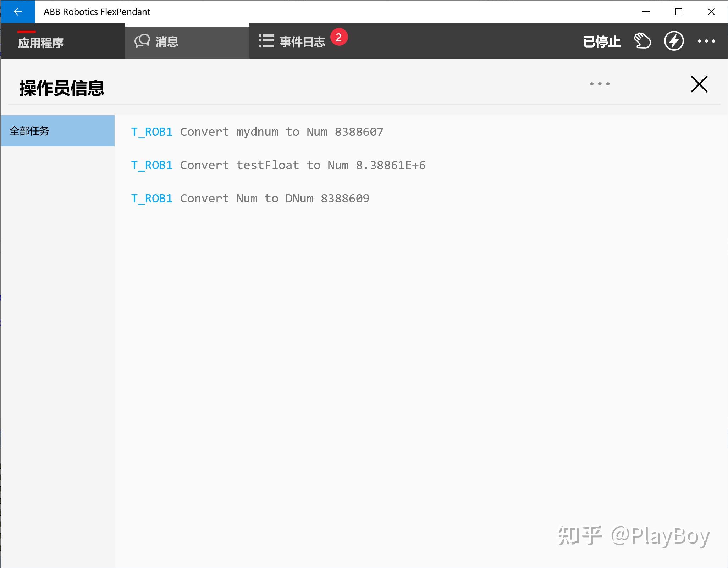Viewport: 728px width, 568px height.
Task: Open the top-right ellipsis overflow menu
Action: click(x=706, y=41)
